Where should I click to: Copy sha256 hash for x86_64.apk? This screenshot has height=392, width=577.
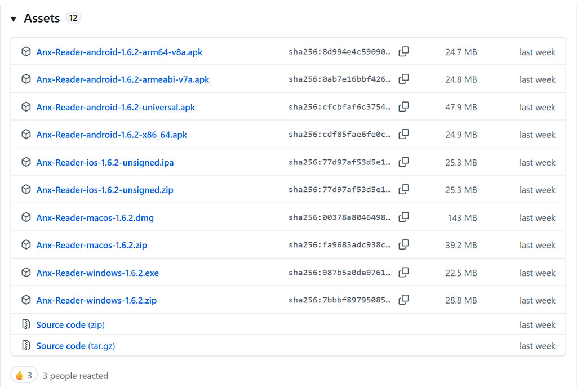pyautogui.click(x=403, y=134)
